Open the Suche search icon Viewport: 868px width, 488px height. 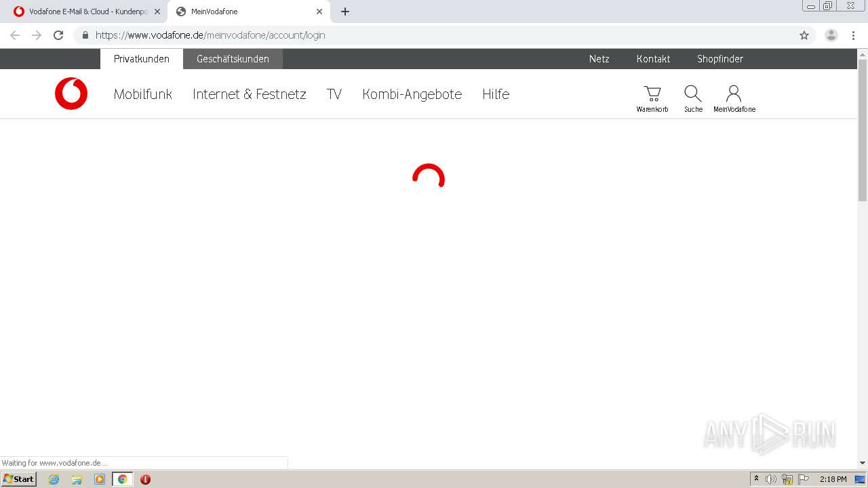(x=693, y=98)
